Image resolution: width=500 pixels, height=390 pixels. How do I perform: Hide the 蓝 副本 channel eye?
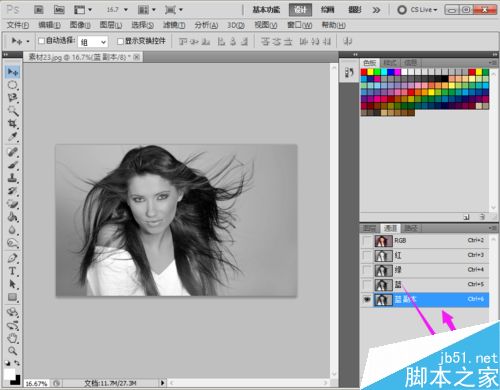(367, 300)
